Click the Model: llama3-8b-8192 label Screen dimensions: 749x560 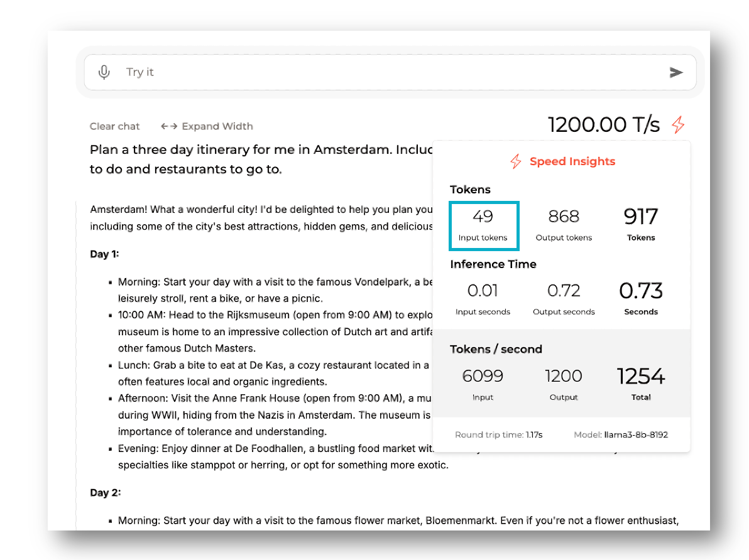(623, 434)
